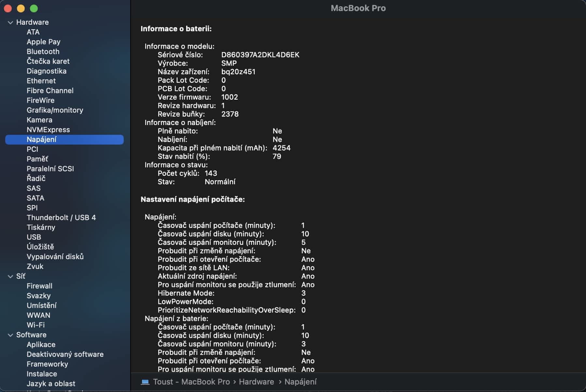Collapse the Software section chevron
This screenshot has height=392, width=586.
tap(10, 335)
